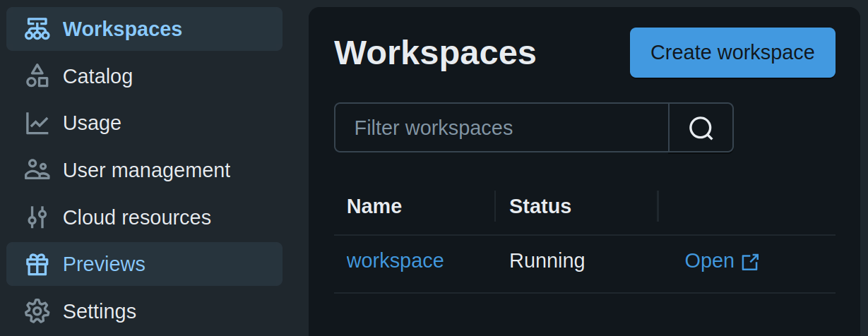Click the Workspaces icon in the sidebar
The width and height of the screenshot is (868, 336).
click(37, 29)
